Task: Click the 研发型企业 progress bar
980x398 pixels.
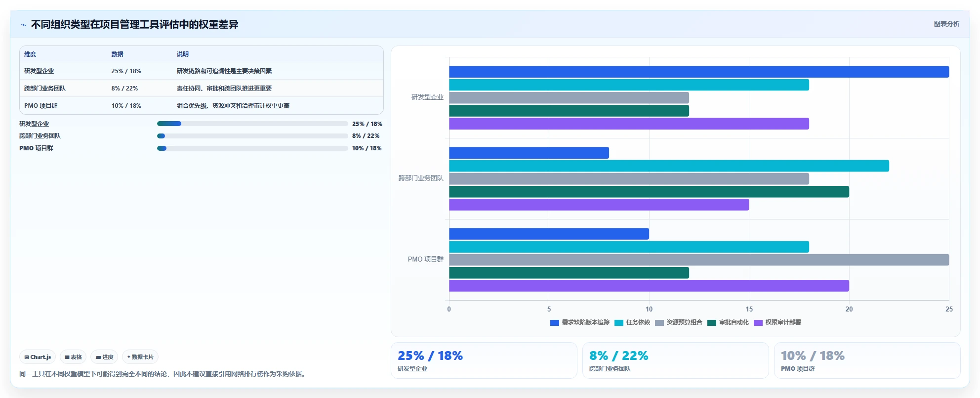Action: 252,124
